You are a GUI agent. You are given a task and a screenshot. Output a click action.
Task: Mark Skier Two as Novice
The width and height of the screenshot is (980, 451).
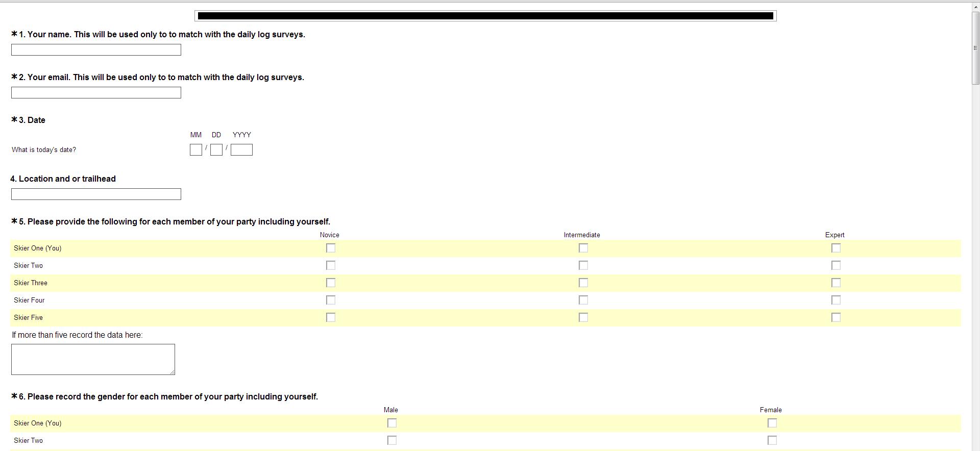pyautogui.click(x=331, y=265)
